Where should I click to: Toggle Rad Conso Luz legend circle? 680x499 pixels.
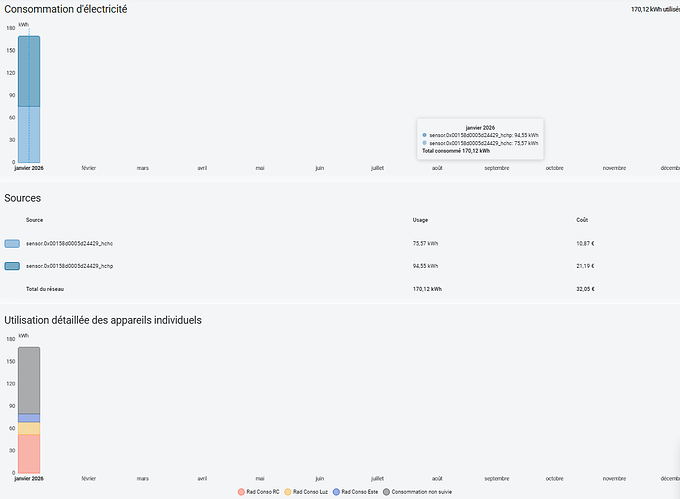coord(288,492)
